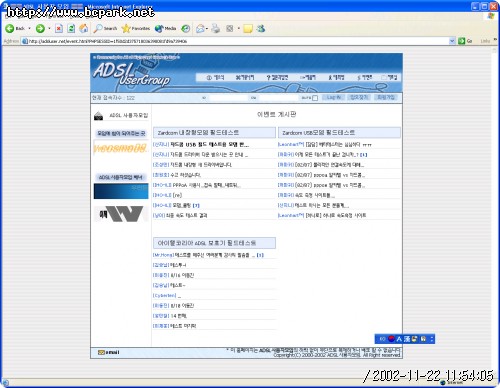Viewport: 500px width, 388px height.
Task: Open the Favorites star in the toolbar
Action: coord(136,29)
